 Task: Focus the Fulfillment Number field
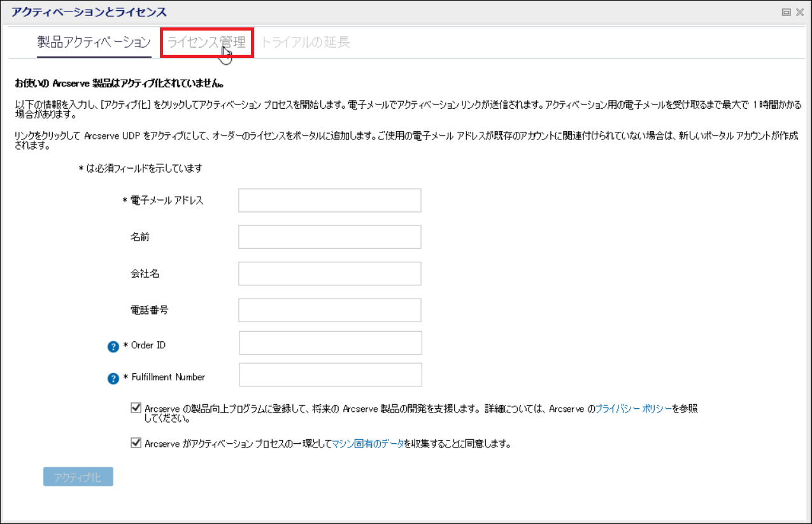point(331,375)
